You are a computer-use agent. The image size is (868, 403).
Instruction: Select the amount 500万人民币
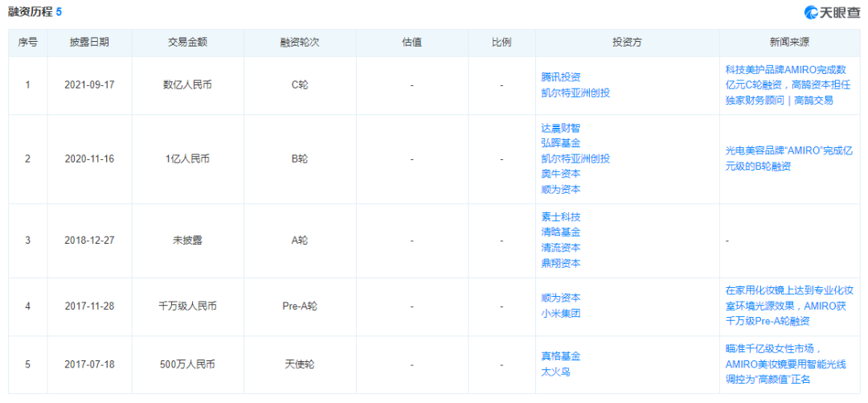(187, 364)
